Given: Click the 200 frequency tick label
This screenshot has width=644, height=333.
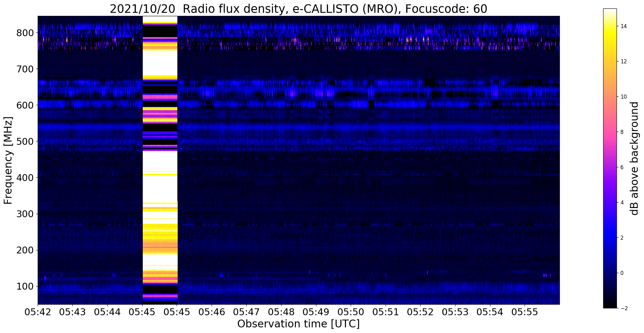Looking at the screenshot, I should pos(25,250).
